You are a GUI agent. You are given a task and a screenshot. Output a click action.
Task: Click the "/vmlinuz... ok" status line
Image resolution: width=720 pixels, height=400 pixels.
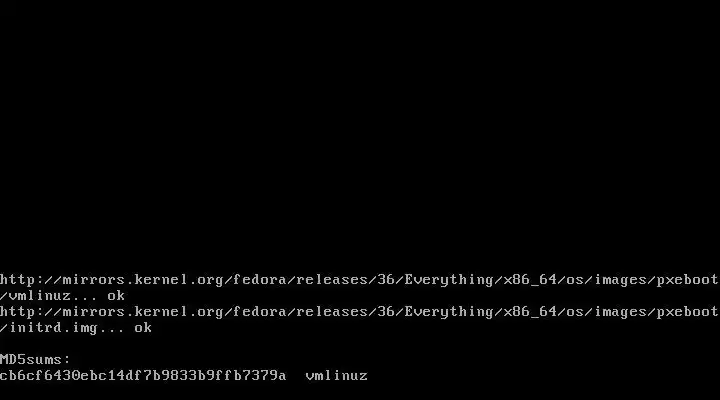coord(62,296)
